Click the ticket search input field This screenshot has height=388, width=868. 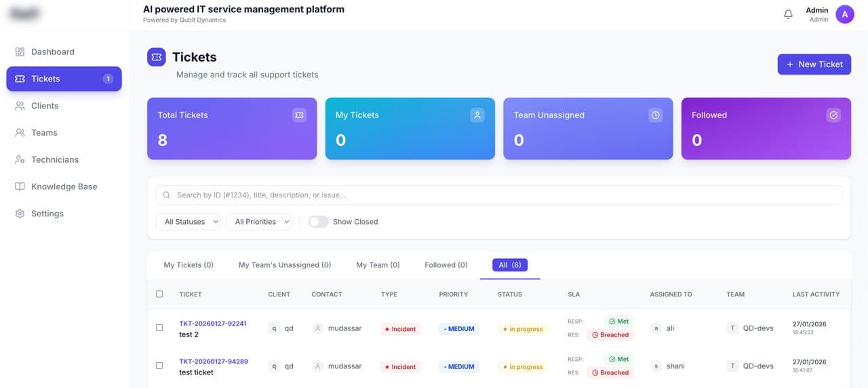(498, 195)
